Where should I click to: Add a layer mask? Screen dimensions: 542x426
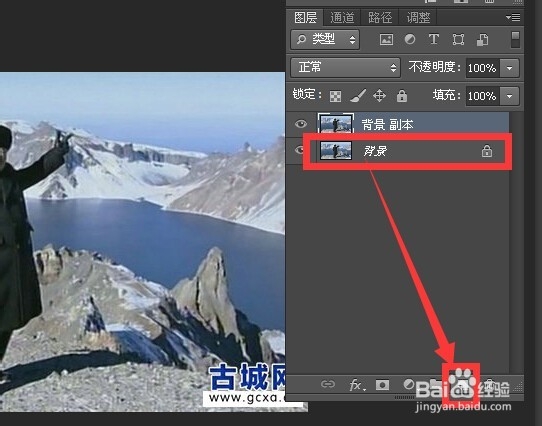coord(382,385)
